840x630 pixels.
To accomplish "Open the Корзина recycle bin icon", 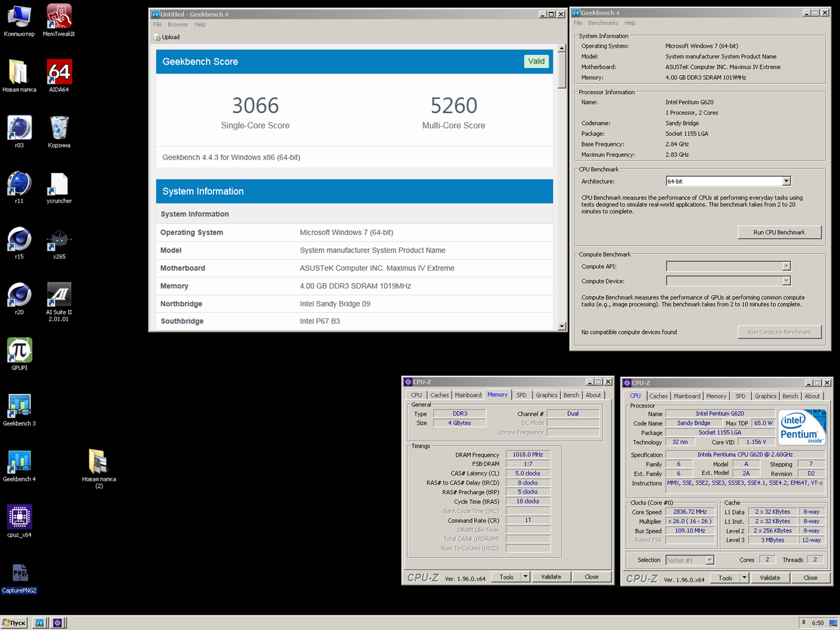I will (59, 131).
